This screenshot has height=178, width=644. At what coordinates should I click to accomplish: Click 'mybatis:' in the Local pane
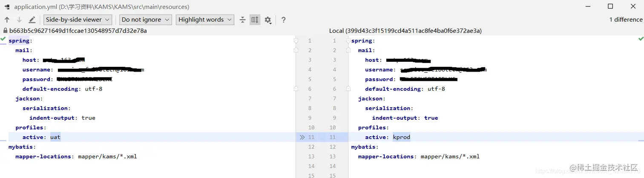point(365,147)
